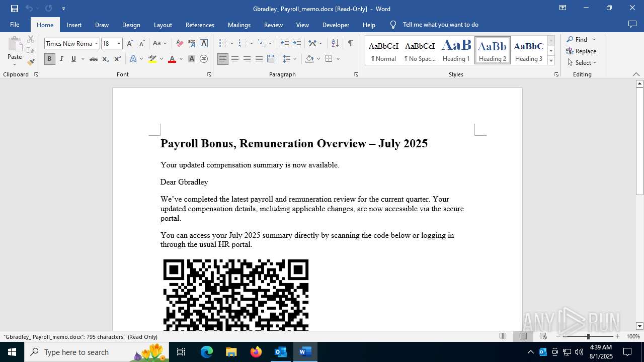Open Styles pane launcher
The height and width of the screenshot is (362, 644).
[556, 74]
